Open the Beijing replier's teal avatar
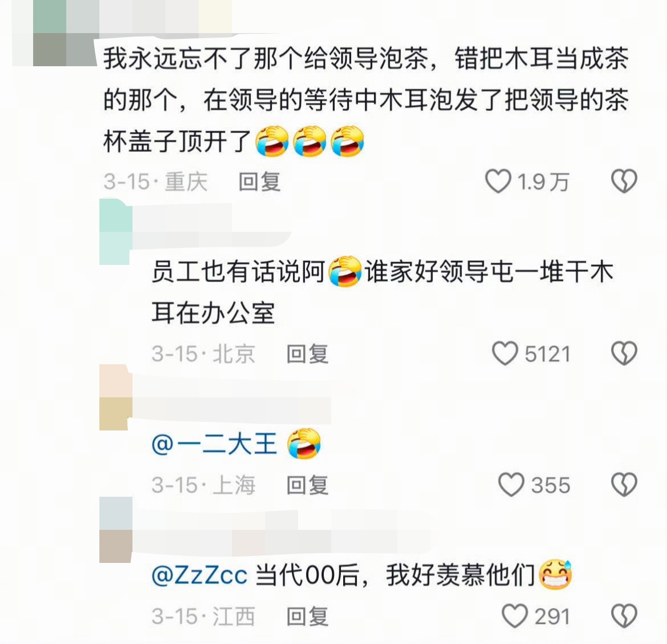The height and width of the screenshot is (644, 667). coord(116,232)
